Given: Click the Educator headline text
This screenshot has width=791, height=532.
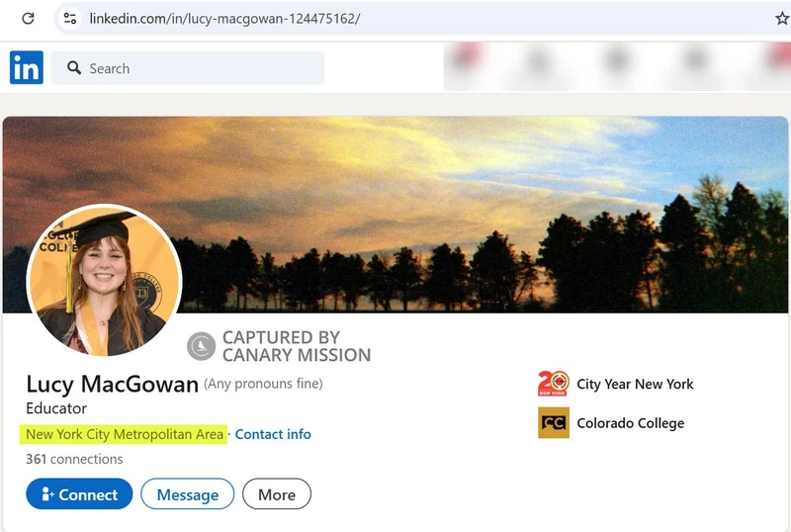Looking at the screenshot, I should 56,407.
